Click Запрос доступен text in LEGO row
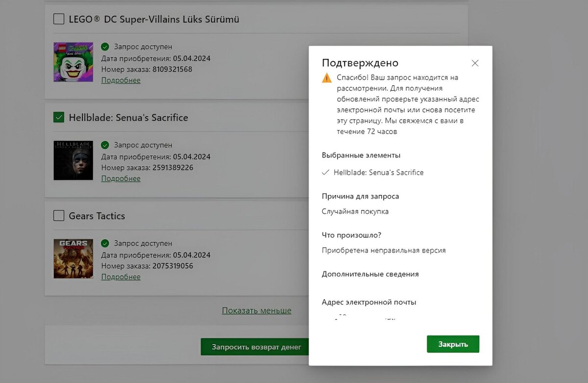The height and width of the screenshot is (383, 588). 143,47
